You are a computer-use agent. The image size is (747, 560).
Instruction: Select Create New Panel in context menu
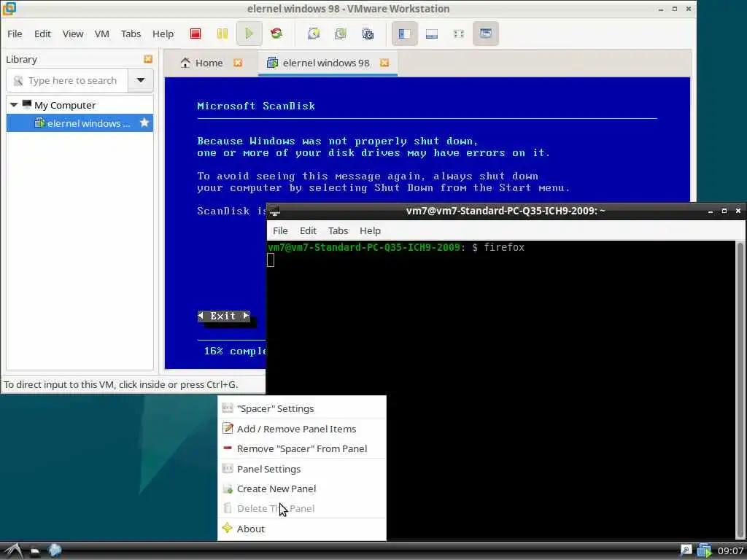[x=301, y=489]
